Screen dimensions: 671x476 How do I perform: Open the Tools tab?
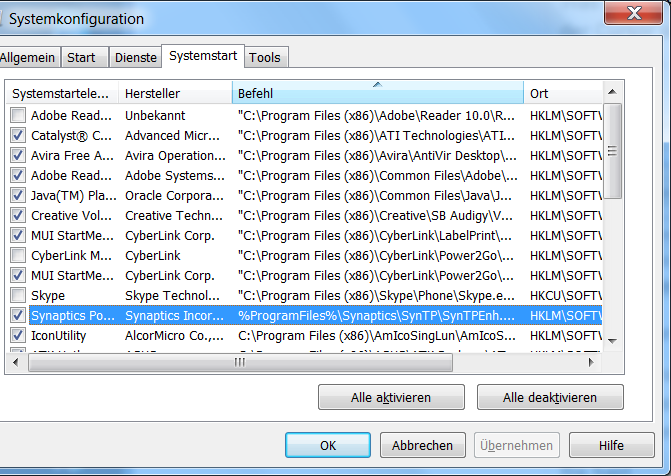tap(265, 58)
